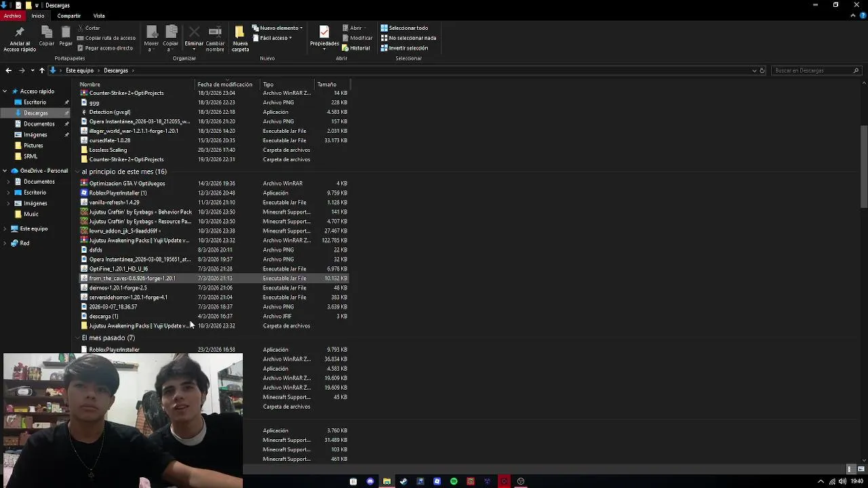Open the Mover a dropdown

151,38
